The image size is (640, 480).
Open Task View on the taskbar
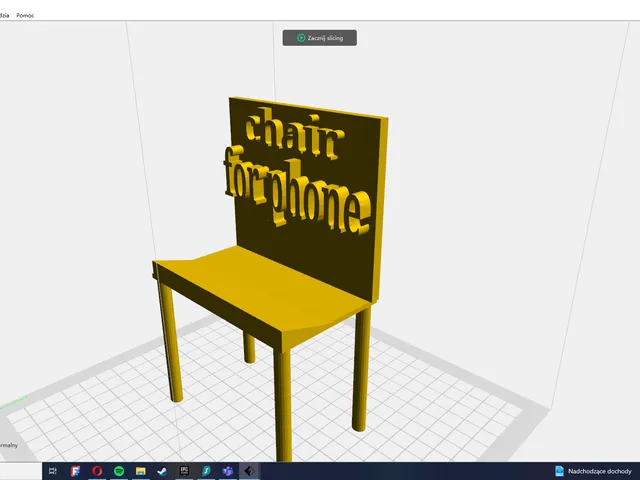[x=53, y=471]
